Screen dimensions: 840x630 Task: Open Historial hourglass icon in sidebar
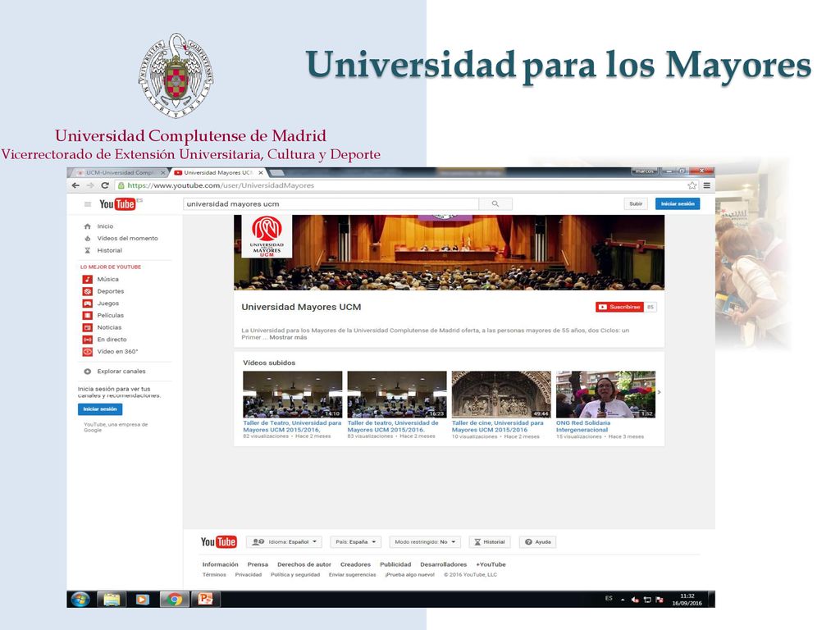click(x=87, y=251)
